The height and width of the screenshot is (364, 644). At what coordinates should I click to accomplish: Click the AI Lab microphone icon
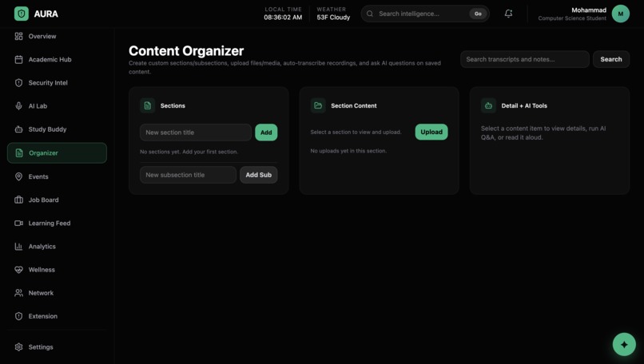[18, 106]
